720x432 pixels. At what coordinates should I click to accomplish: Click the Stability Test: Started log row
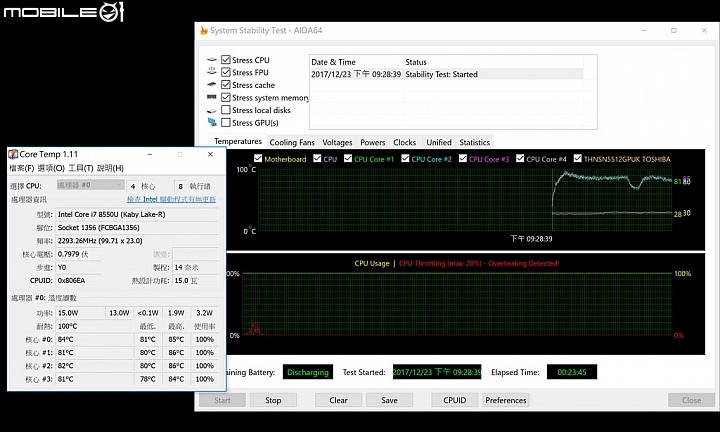click(447, 74)
